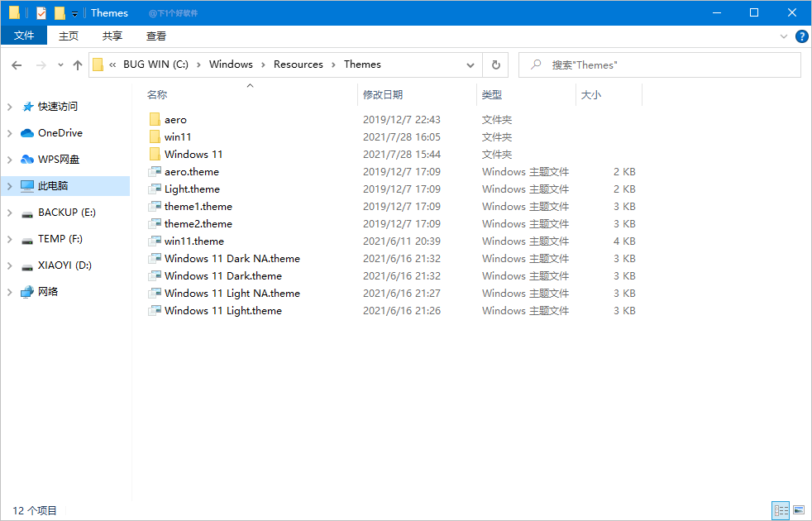
Task: Switch to 查看 ribbon tab
Action: click(x=156, y=36)
